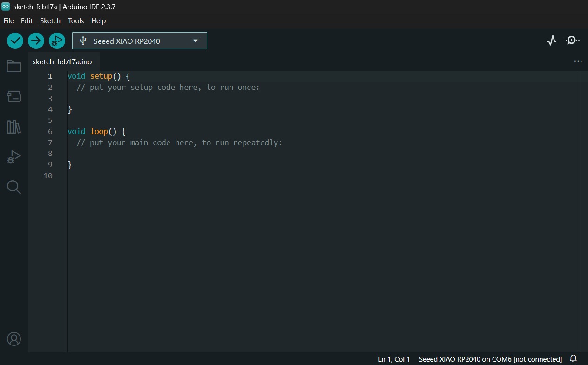
Task: Open the Sketch menu
Action: click(x=50, y=21)
